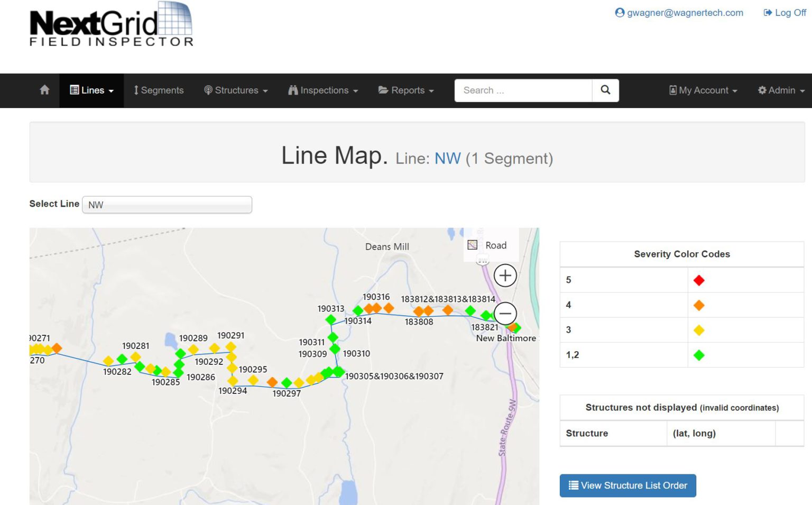Zoom in on the map
812x505 pixels.
tap(505, 276)
